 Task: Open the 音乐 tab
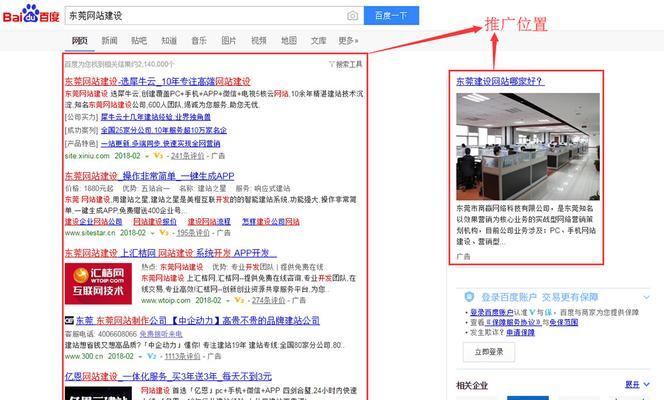pos(199,41)
